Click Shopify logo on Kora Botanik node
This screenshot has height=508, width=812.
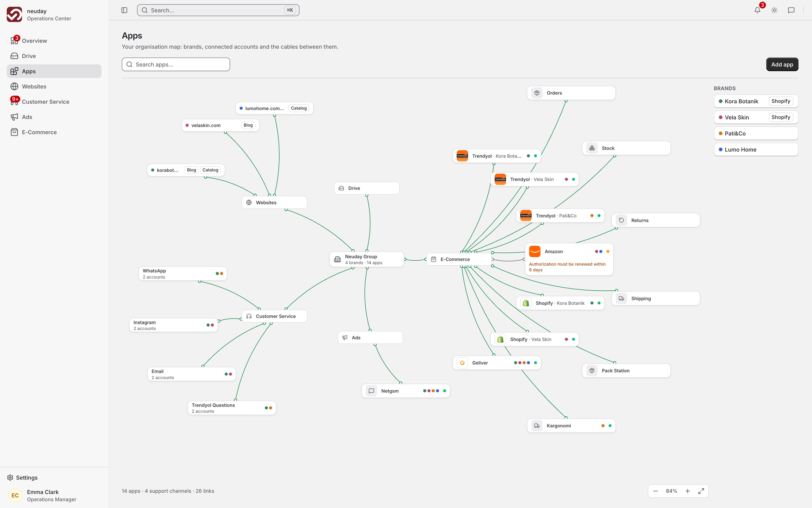(x=526, y=303)
